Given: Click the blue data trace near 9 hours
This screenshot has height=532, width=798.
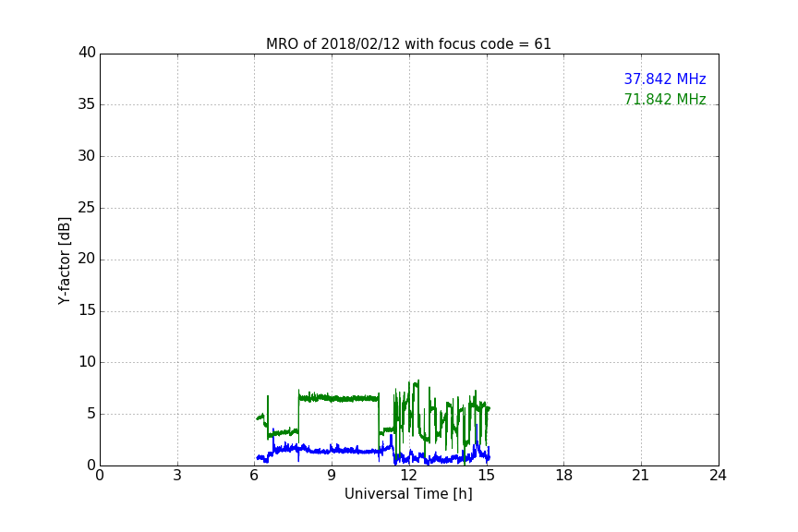Looking at the screenshot, I should tap(333, 450).
